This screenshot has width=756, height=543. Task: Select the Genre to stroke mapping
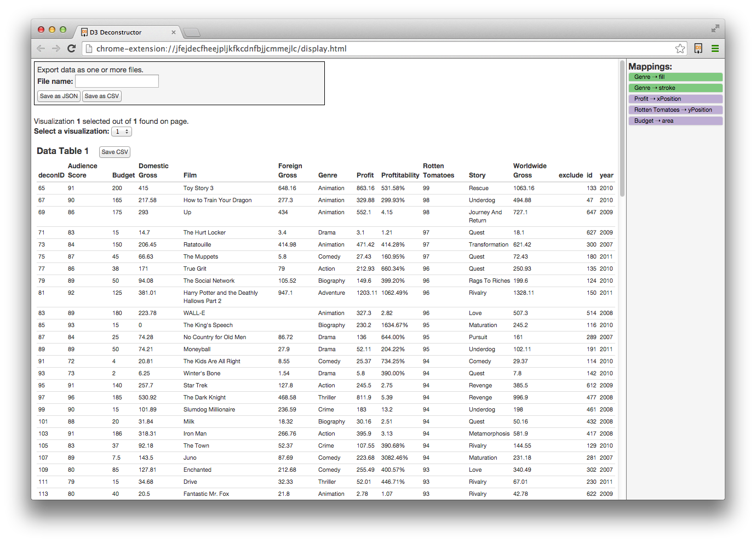(675, 88)
